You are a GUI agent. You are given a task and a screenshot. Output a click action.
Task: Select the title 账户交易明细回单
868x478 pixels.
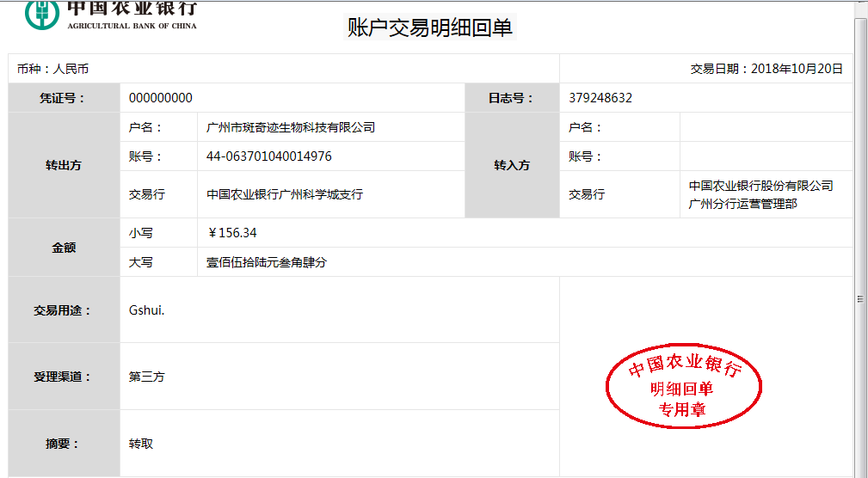430,28
